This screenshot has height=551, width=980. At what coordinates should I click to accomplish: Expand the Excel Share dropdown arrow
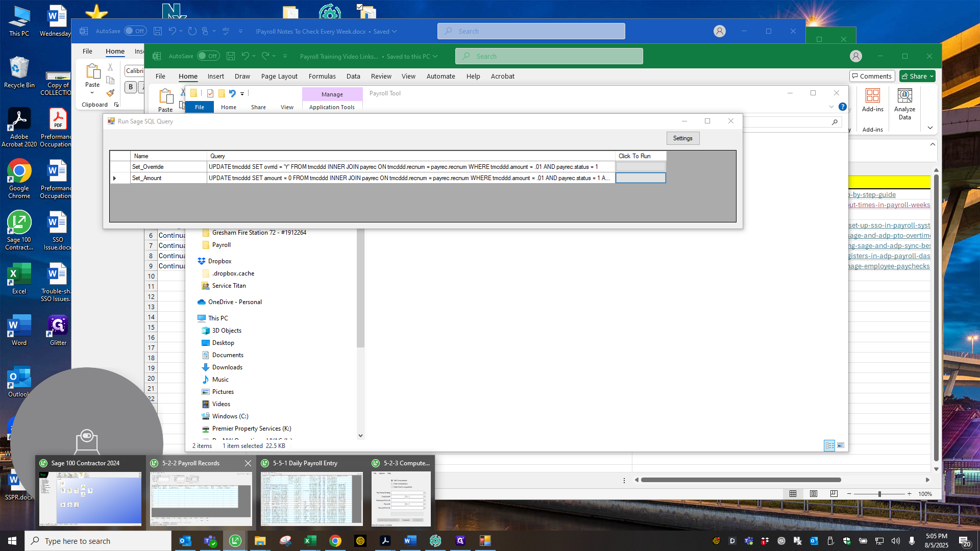click(932, 77)
